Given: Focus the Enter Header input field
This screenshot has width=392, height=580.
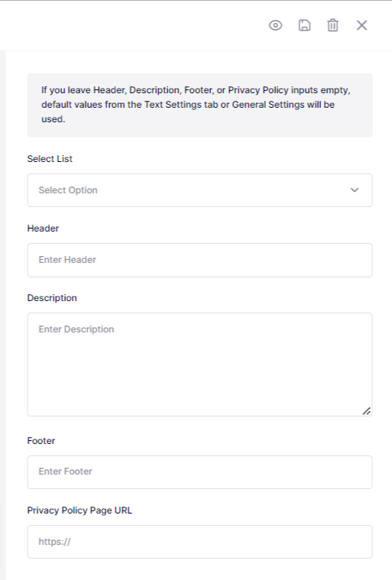Looking at the screenshot, I should 199,260.
